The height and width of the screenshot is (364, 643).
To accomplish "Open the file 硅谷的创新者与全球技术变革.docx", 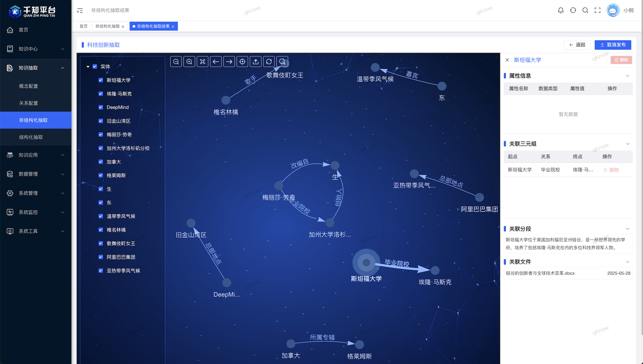I will [x=541, y=273].
